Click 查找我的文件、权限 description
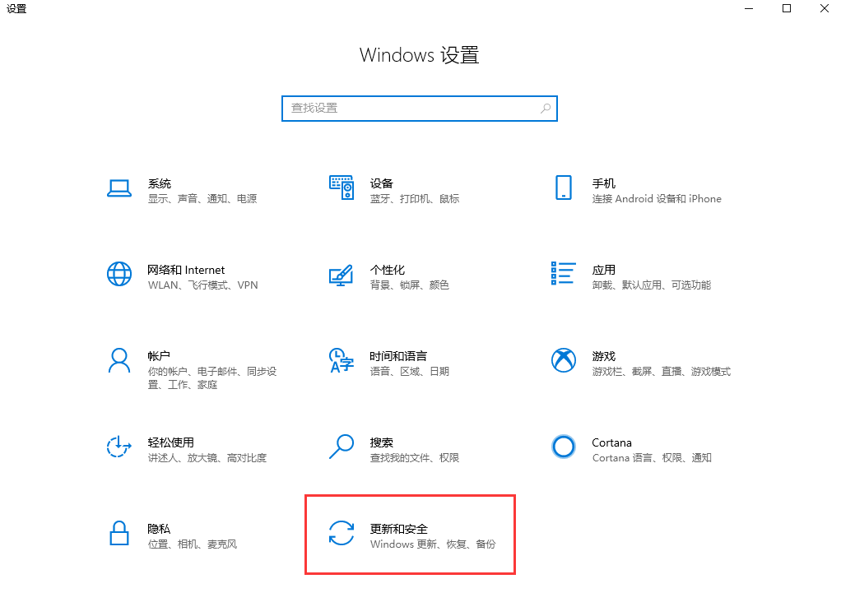This screenshot has width=841, height=616. click(x=415, y=458)
